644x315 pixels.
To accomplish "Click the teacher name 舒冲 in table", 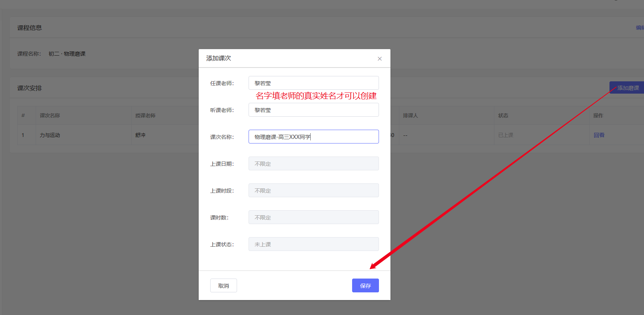I will (x=140, y=135).
